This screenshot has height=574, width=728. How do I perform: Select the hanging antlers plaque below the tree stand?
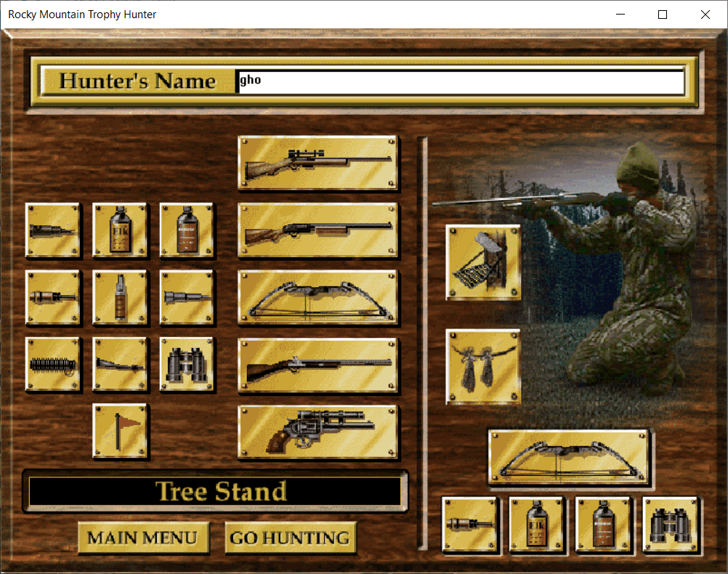pos(483,367)
